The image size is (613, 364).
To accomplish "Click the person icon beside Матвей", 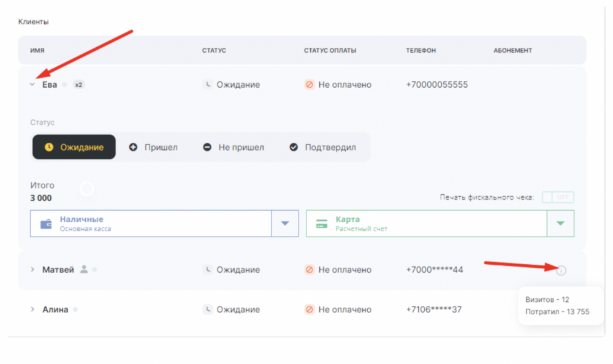I will click(x=83, y=269).
